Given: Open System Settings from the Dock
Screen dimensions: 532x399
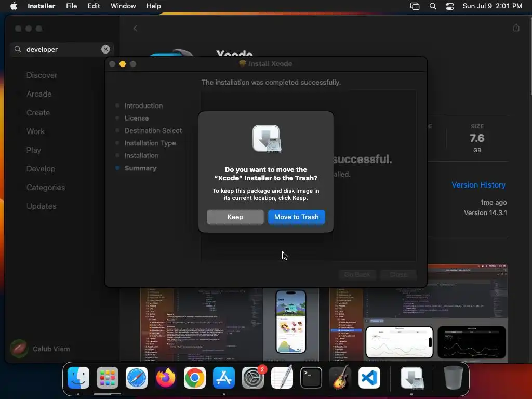Looking at the screenshot, I should coord(253,377).
